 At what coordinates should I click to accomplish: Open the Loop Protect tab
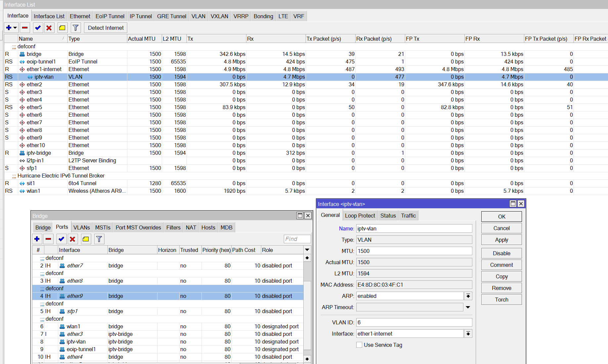(360, 216)
